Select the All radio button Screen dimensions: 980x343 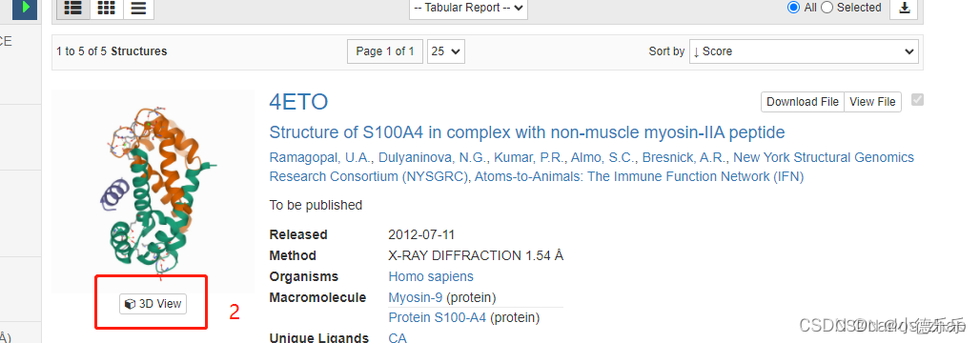click(794, 8)
